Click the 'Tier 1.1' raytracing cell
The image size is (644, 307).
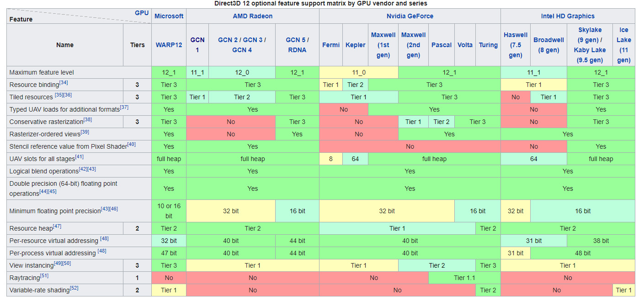[x=465, y=278]
